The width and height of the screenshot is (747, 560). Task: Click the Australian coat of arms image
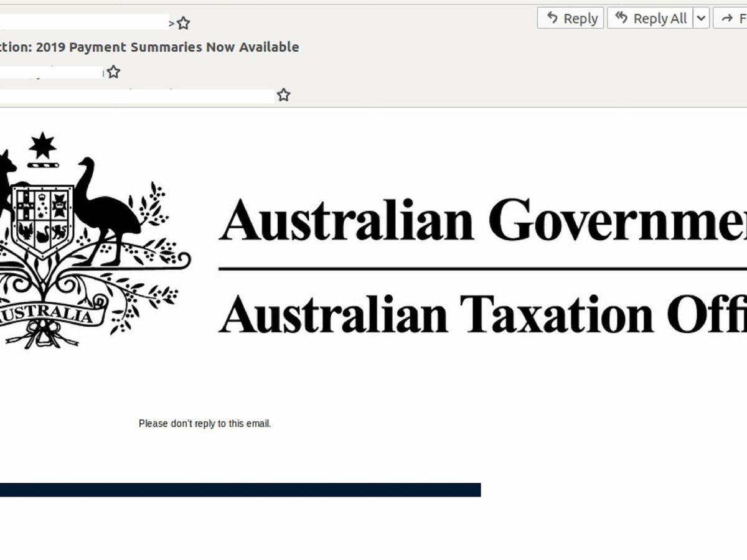coord(87,243)
